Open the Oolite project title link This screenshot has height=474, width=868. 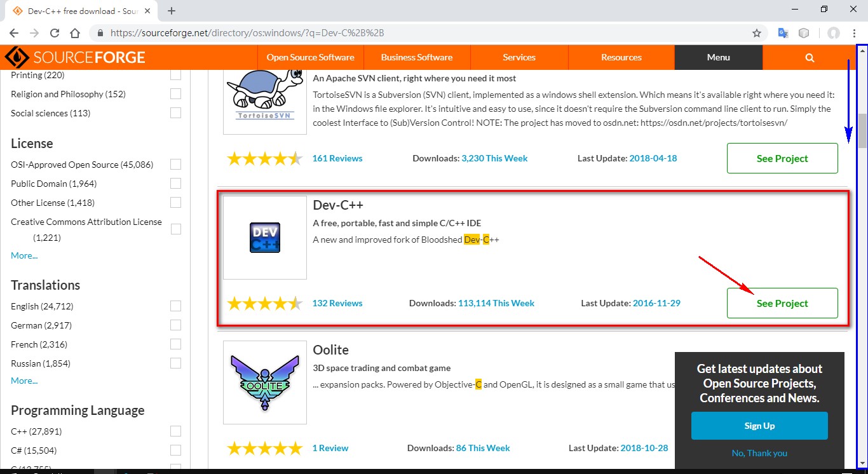pyautogui.click(x=330, y=349)
